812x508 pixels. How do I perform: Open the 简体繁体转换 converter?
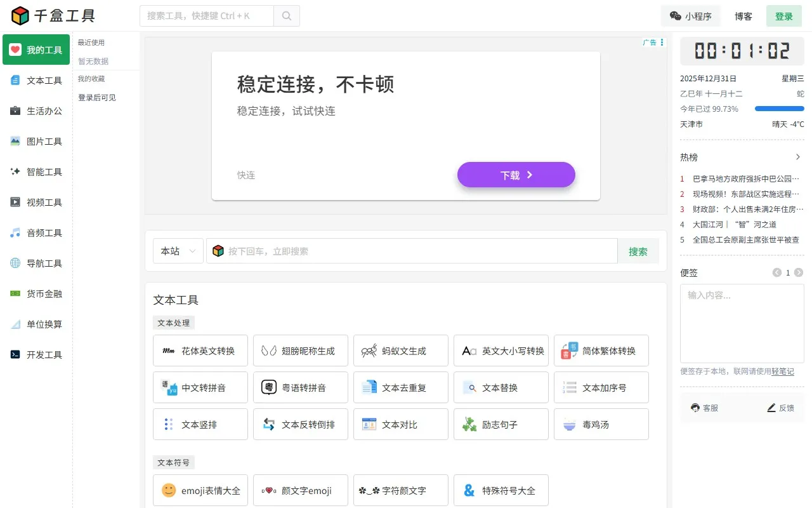601,351
